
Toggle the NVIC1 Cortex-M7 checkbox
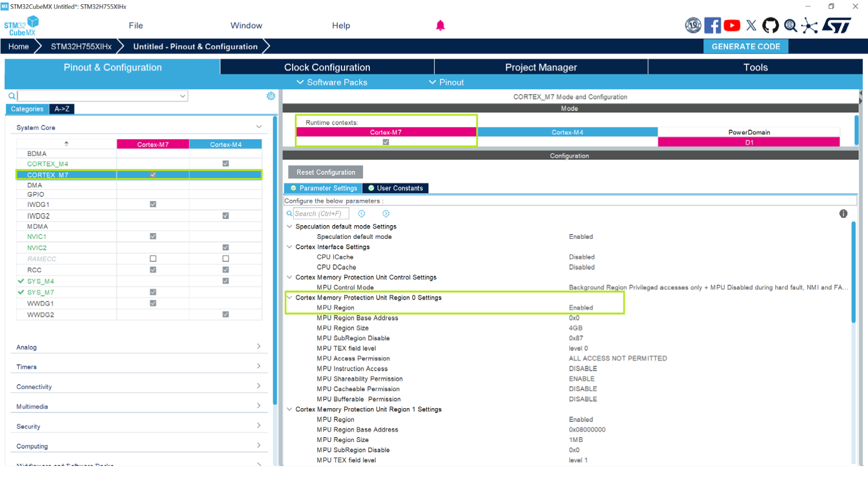coord(153,236)
